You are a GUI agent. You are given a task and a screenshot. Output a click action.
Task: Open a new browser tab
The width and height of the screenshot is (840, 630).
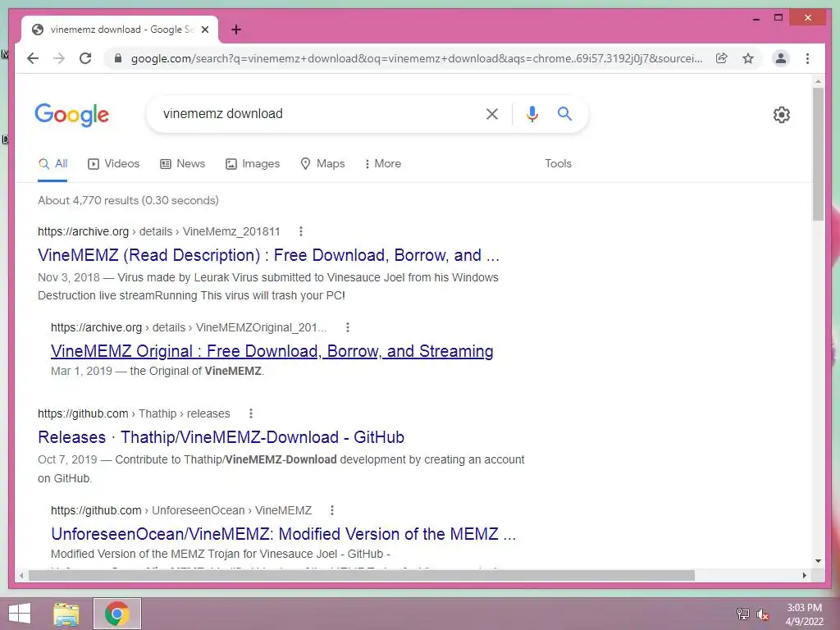coord(236,30)
